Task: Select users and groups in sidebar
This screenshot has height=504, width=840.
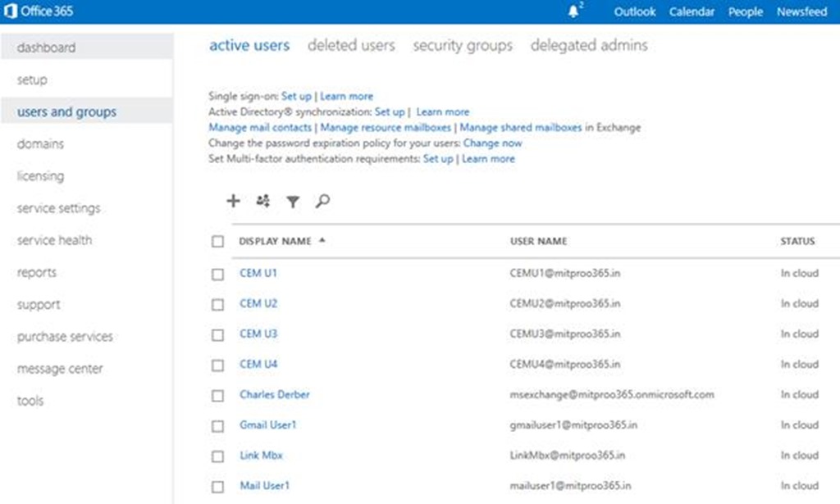Action: tap(87, 111)
